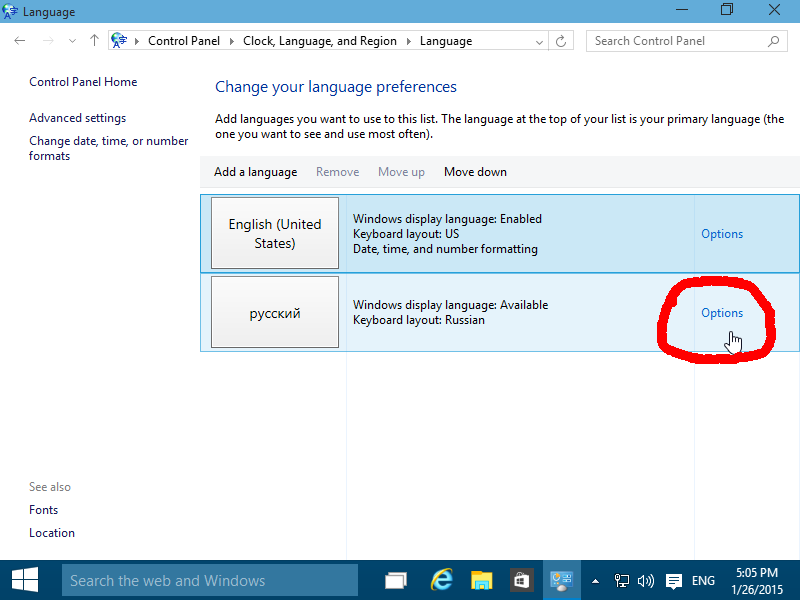
Task: Open Control Panel breadcrumb
Action: tap(184, 41)
